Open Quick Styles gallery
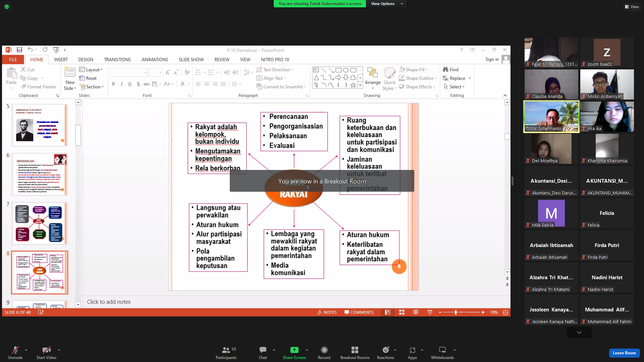644x362 pixels. [x=389, y=78]
